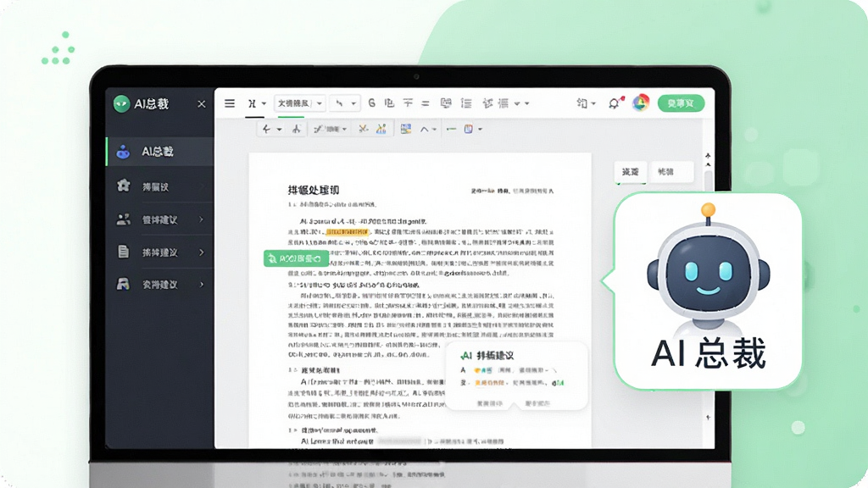Click the green pill button at top right

(681, 103)
